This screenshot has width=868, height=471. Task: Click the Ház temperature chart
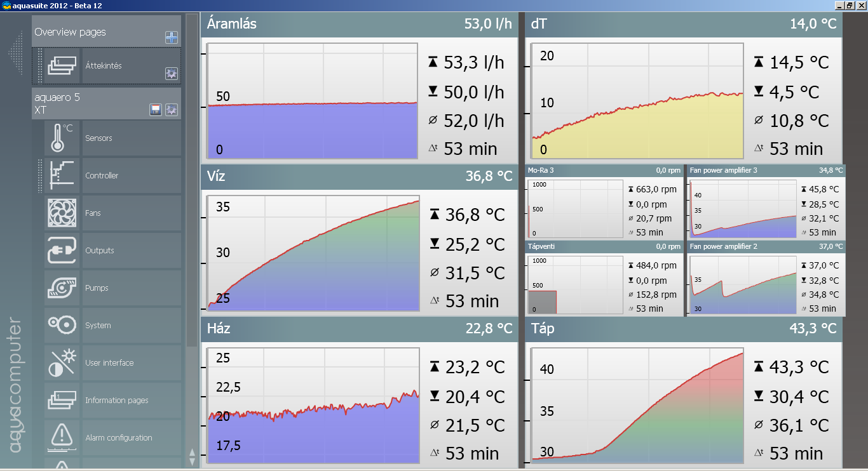pyautogui.click(x=314, y=406)
